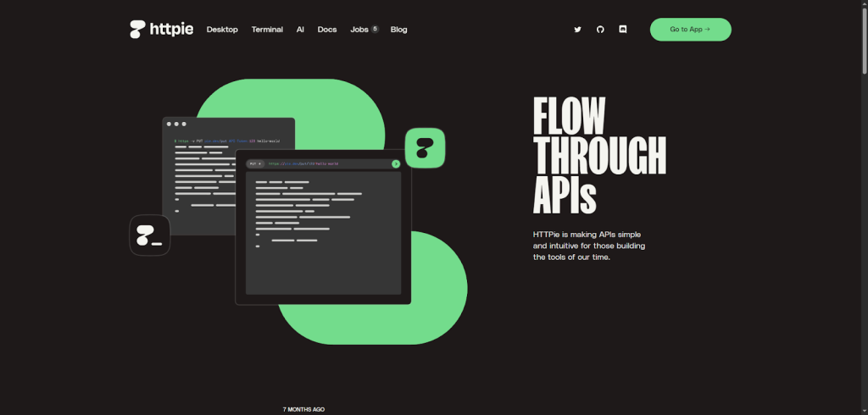This screenshot has width=868, height=415.
Task: Click the green HTTPie desktop app icon
Action: coord(425,148)
